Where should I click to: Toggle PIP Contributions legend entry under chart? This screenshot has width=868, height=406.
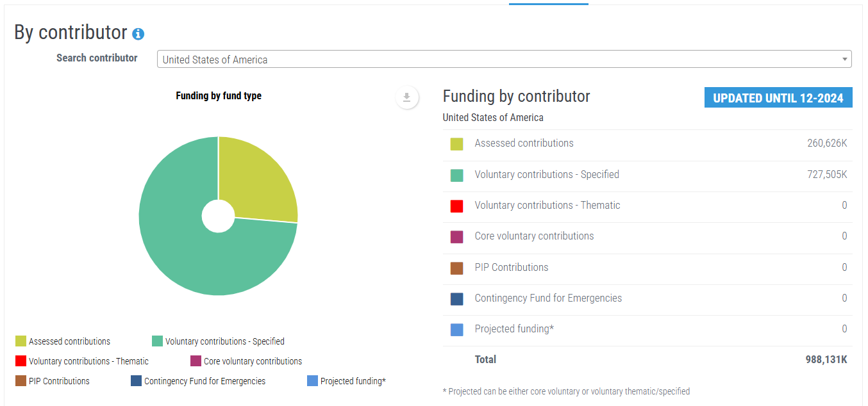click(53, 381)
